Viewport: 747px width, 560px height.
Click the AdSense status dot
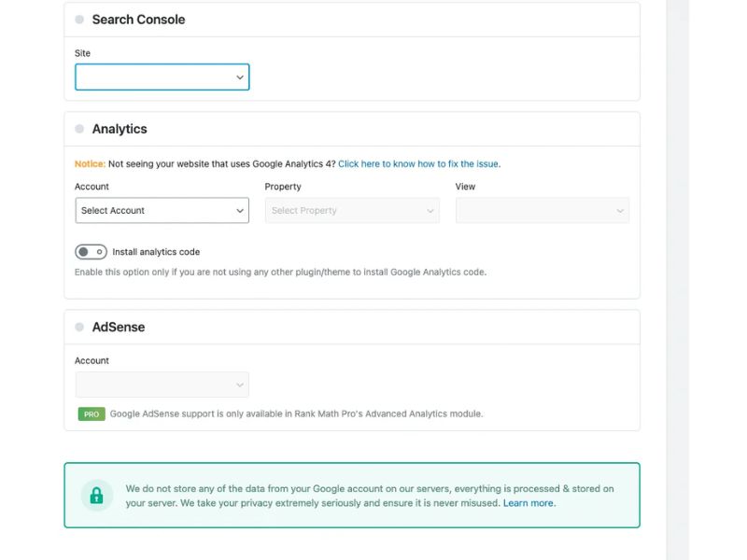click(79, 328)
